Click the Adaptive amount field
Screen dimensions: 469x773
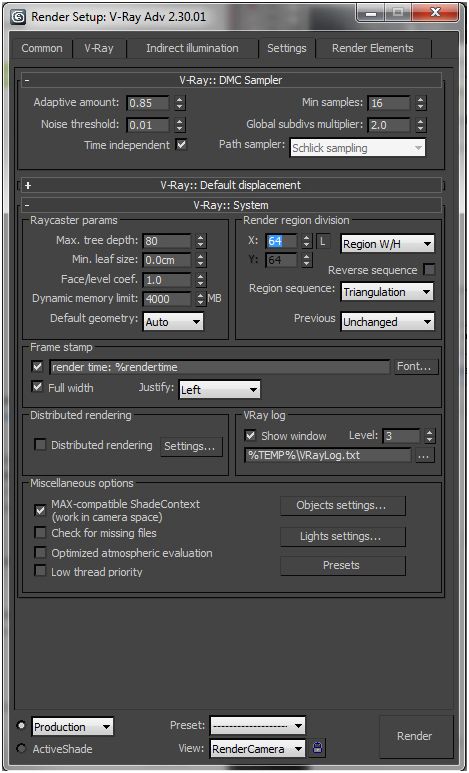[147, 103]
